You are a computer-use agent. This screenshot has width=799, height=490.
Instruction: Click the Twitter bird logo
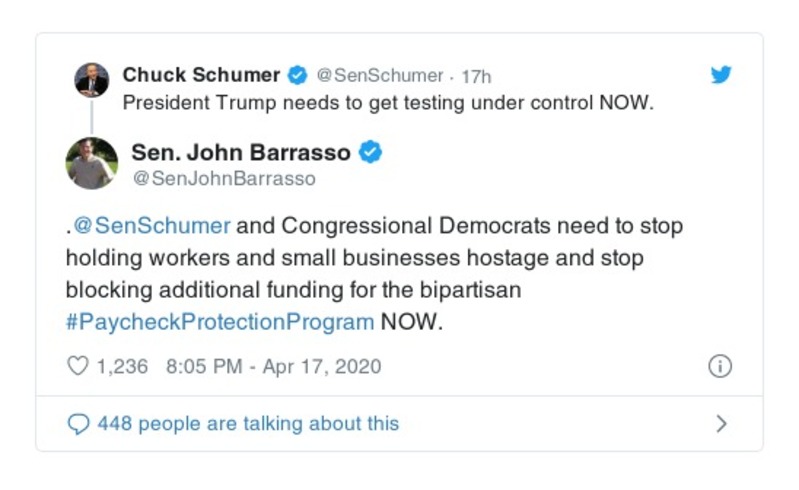click(x=721, y=75)
